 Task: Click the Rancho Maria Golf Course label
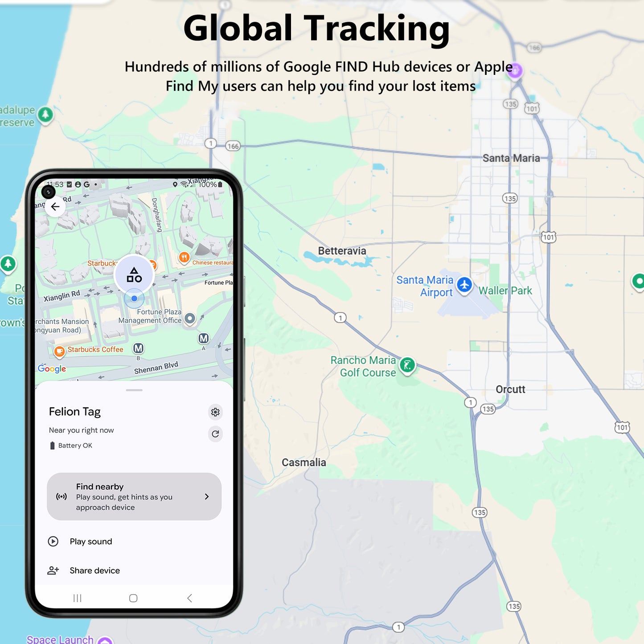363,366
